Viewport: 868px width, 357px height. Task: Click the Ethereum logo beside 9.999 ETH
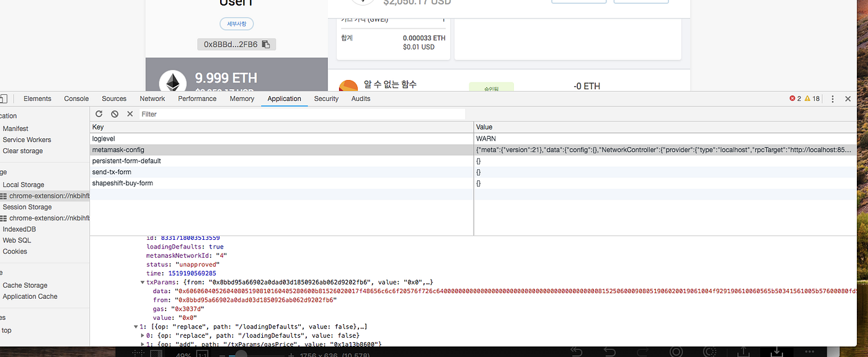(172, 83)
